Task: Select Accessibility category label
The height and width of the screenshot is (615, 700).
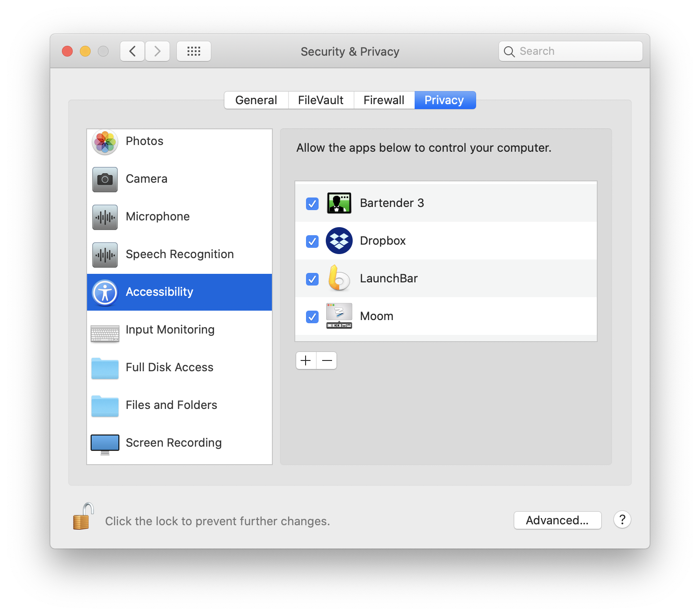Action: click(x=160, y=292)
